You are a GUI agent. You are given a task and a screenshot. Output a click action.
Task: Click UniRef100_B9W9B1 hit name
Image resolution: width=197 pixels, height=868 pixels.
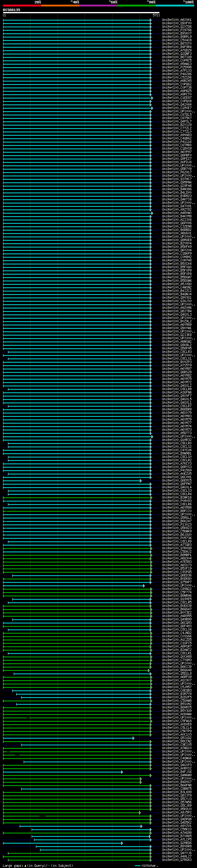(x=177, y=453)
